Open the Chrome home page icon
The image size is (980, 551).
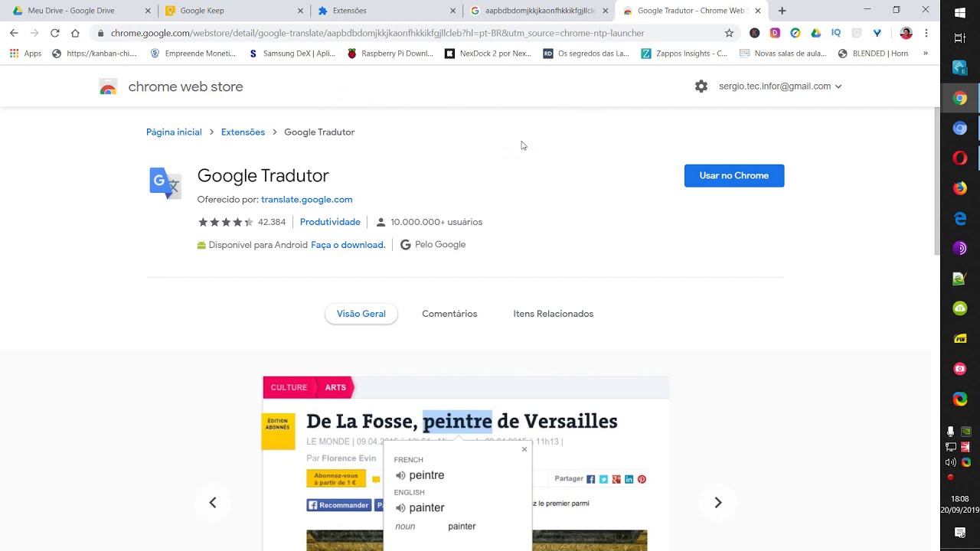[75, 33]
